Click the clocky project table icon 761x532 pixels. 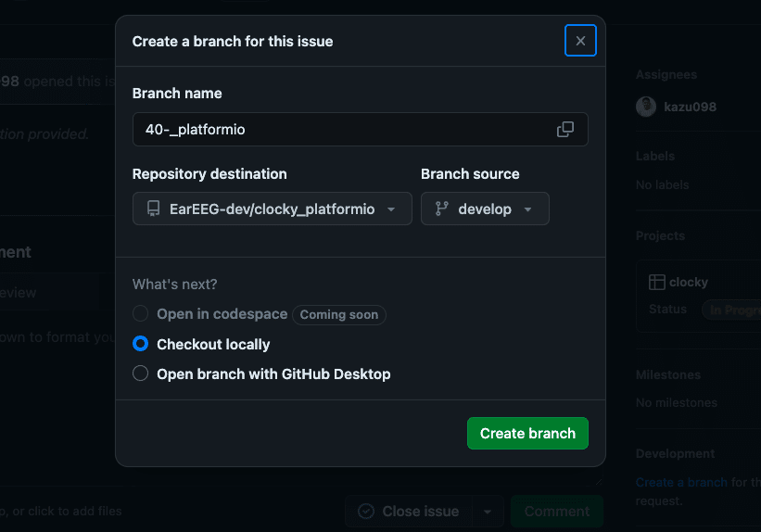point(656,282)
